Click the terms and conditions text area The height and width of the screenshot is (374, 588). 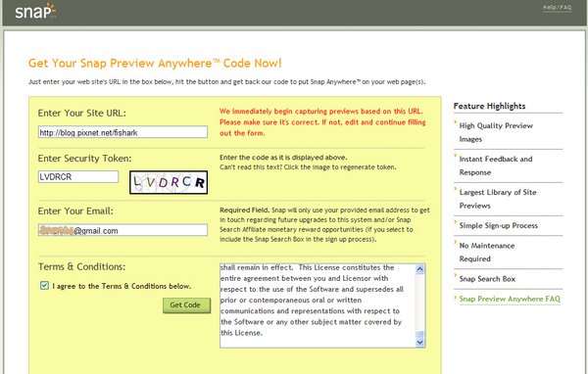(x=318, y=305)
